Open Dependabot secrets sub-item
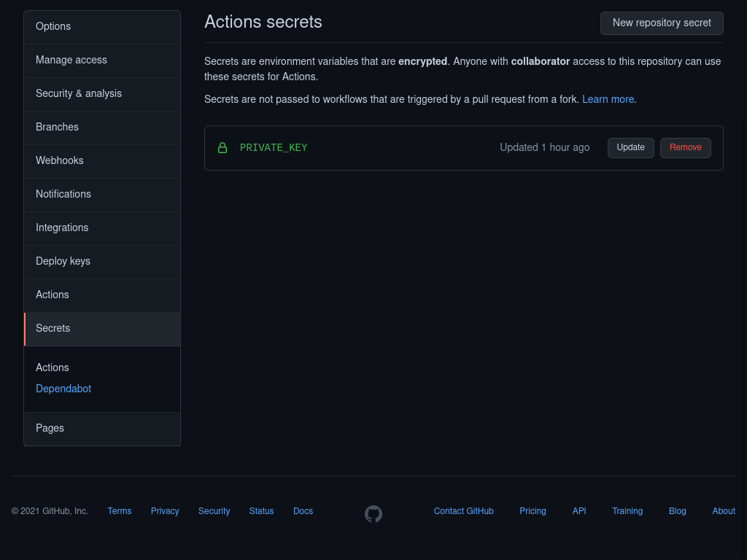The image size is (747, 560). [x=63, y=389]
